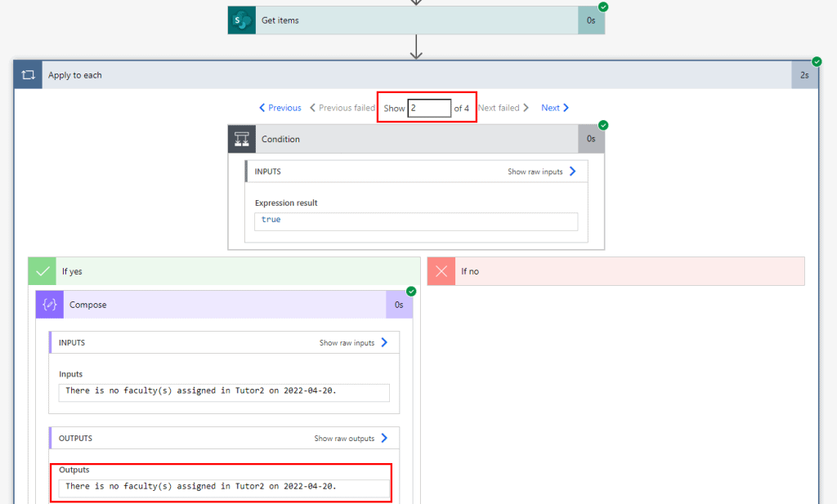
Task: Jump to Next failed iteration
Action: pos(504,108)
